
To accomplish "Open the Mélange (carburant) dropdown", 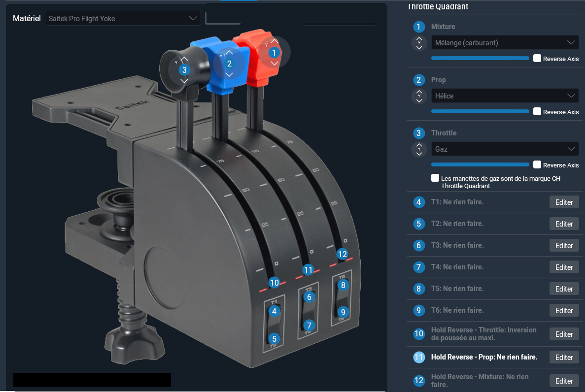I will 505,42.
